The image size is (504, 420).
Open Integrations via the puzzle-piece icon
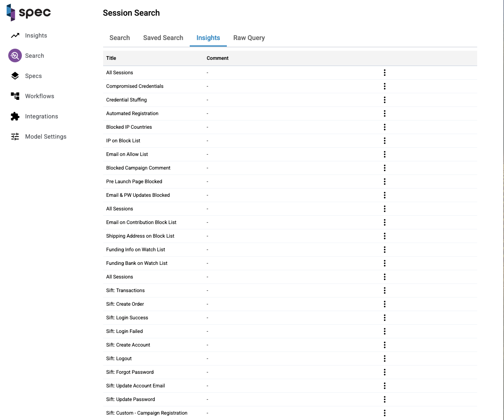tap(15, 116)
